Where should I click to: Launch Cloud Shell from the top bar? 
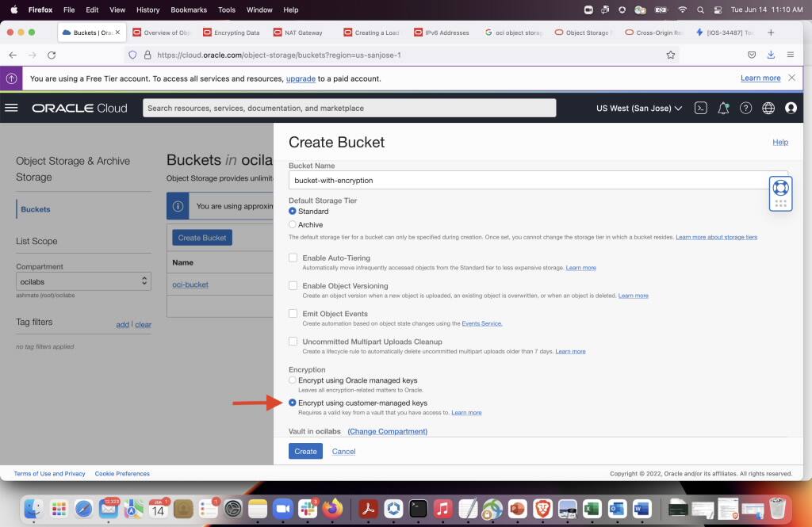701,108
